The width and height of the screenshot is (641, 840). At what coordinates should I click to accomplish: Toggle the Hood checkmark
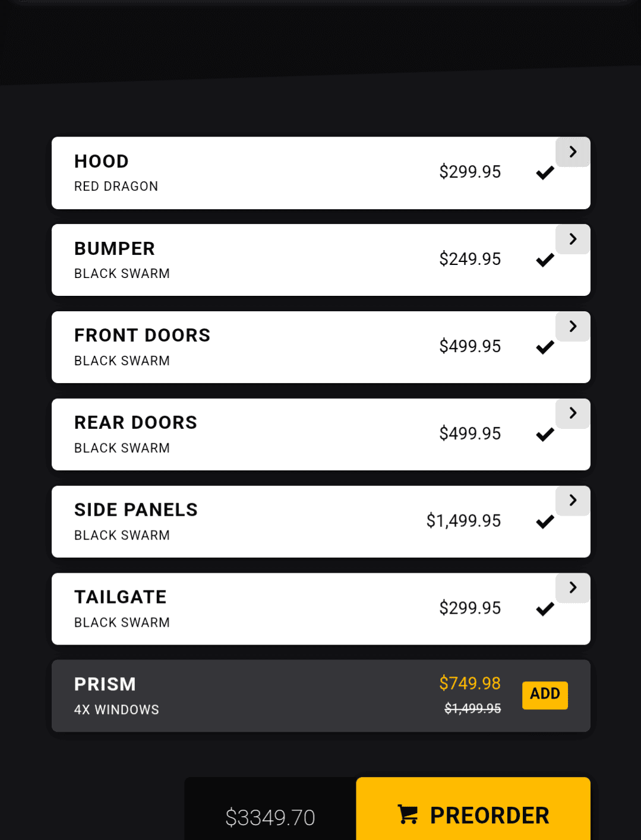[x=545, y=173]
